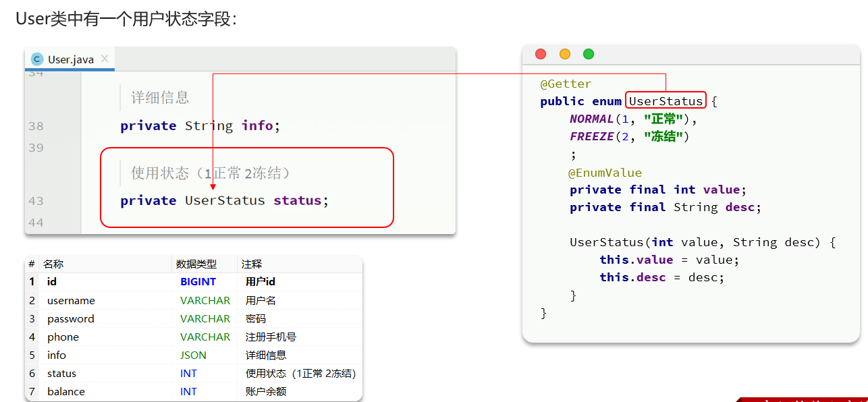Screen dimensions: 868x402
Task: Select the User.java editor tab
Action: 70,59
